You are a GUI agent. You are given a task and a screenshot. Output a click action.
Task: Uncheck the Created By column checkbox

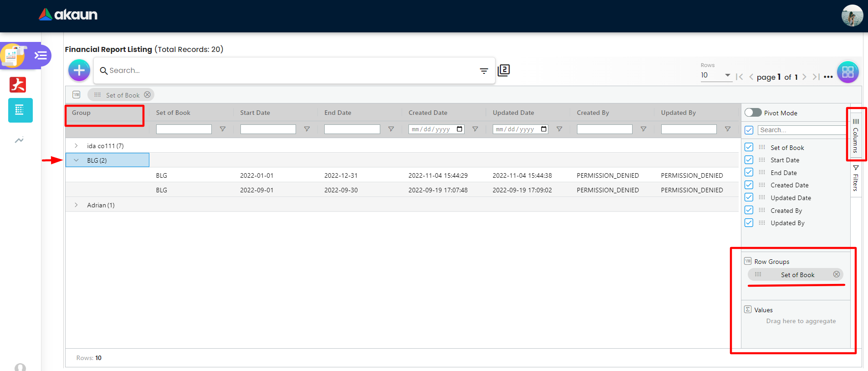[749, 210]
